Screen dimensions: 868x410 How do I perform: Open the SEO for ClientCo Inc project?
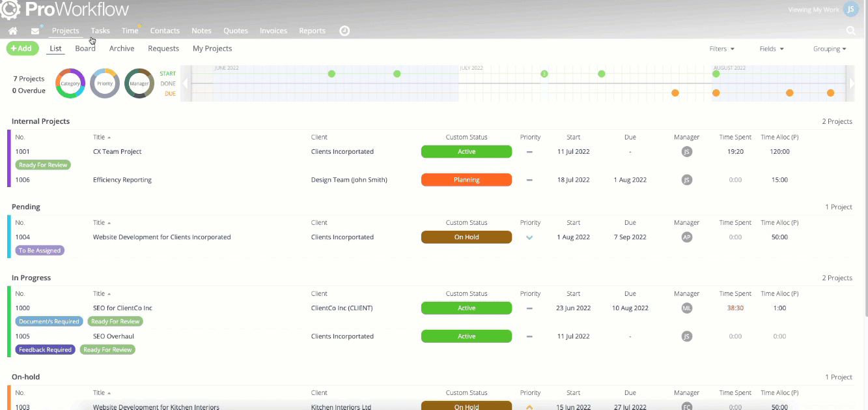(x=122, y=308)
